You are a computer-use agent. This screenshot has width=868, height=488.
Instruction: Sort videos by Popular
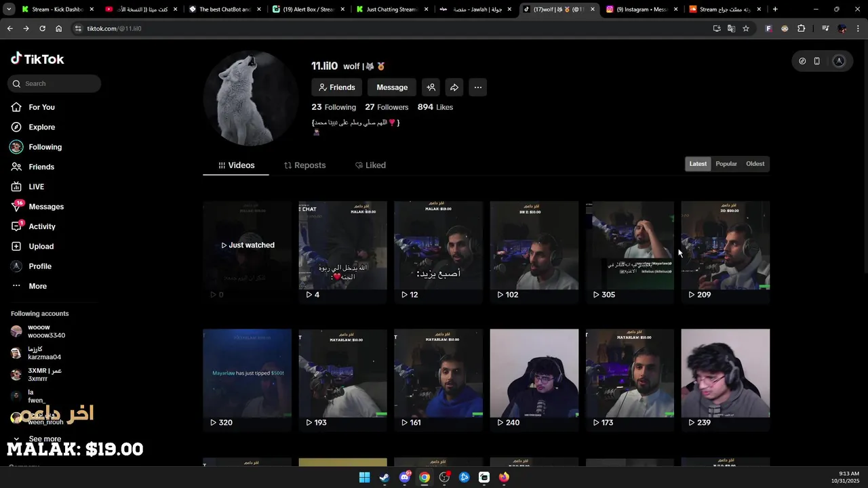point(726,164)
